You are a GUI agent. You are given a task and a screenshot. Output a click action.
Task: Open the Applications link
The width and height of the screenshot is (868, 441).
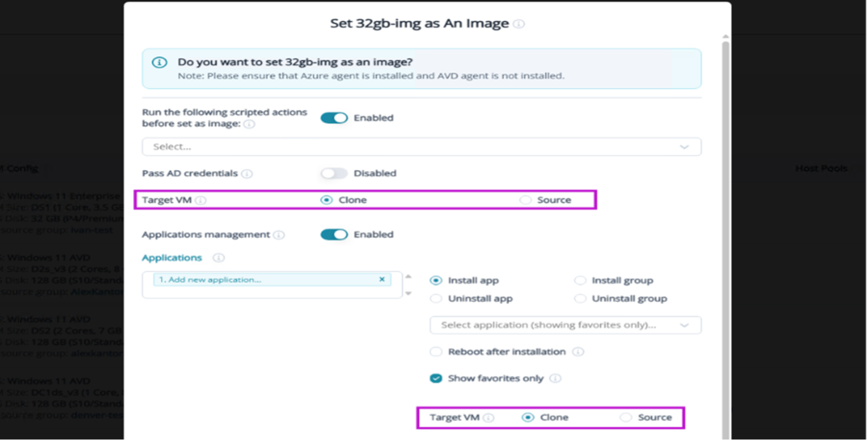[x=172, y=258]
